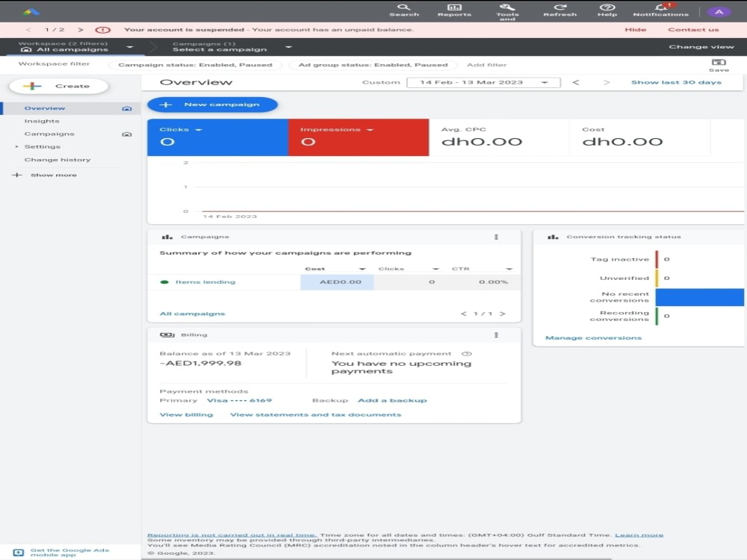Open Billing card three-dot menu

(496, 335)
